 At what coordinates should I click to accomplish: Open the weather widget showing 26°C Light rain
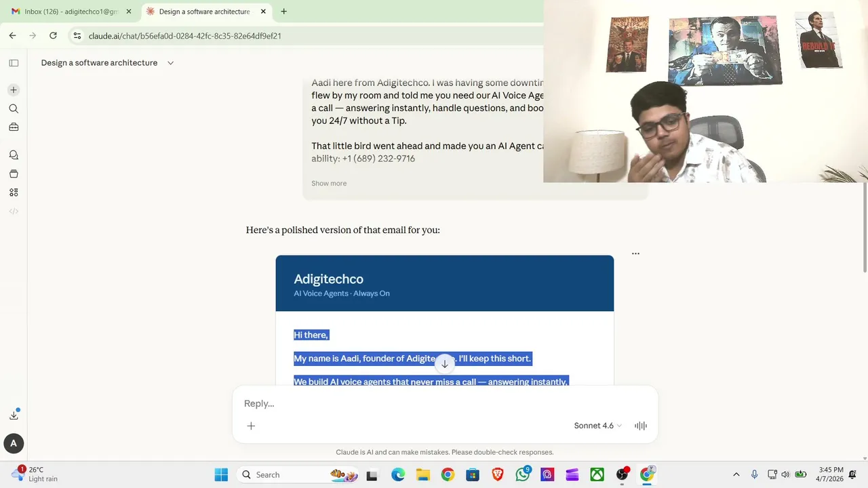click(35, 474)
